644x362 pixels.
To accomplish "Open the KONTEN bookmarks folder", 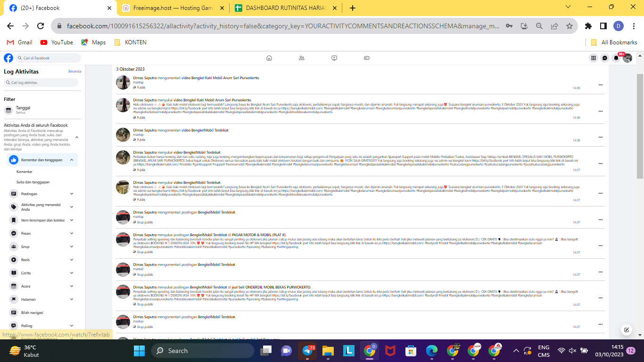I will pos(130,42).
